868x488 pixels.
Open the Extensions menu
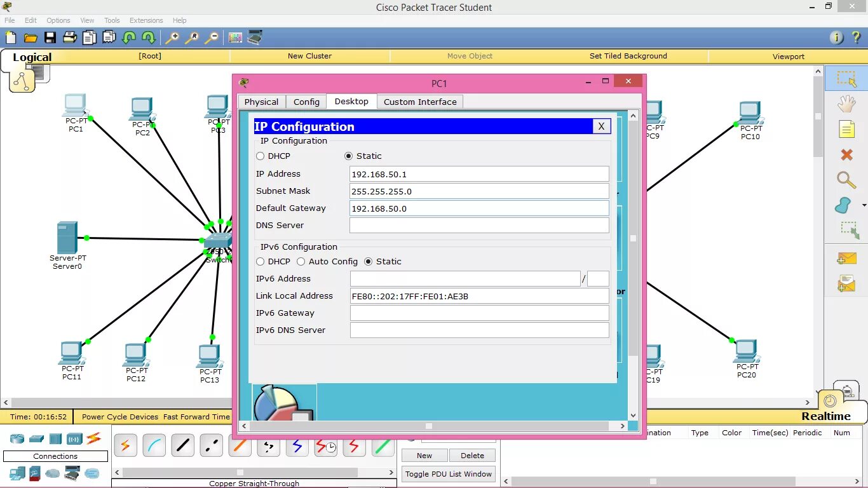146,20
